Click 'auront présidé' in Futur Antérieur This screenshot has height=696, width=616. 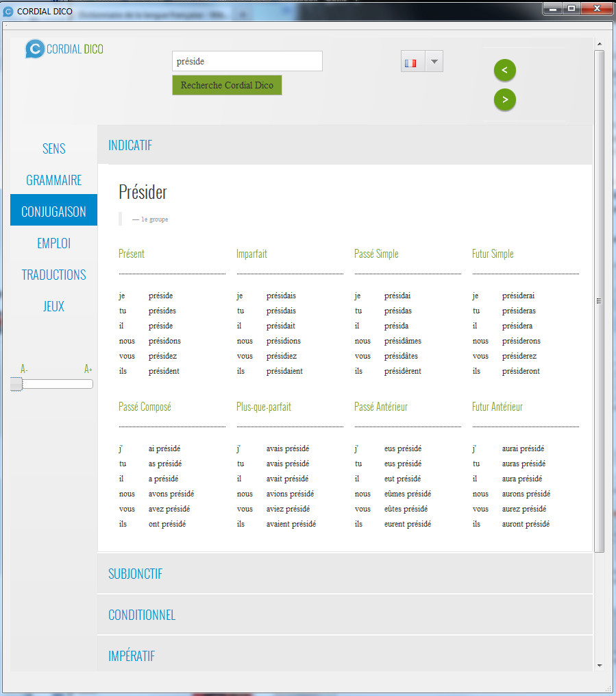tap(526, 524)
